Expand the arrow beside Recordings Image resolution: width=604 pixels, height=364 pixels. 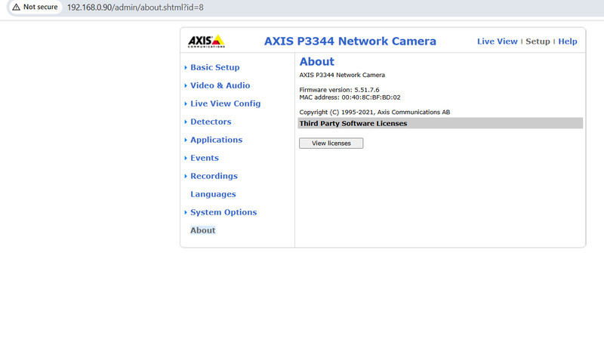(x=186, y=176)
